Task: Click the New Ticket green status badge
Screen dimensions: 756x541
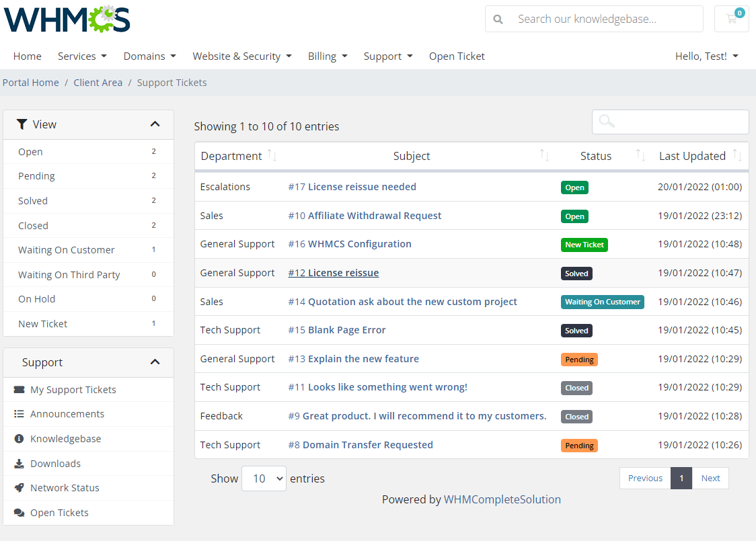Action: tap(584, 245)
